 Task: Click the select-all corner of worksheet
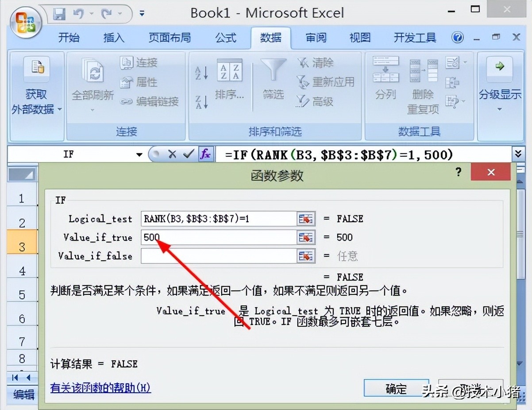click(x=22, y=174)
